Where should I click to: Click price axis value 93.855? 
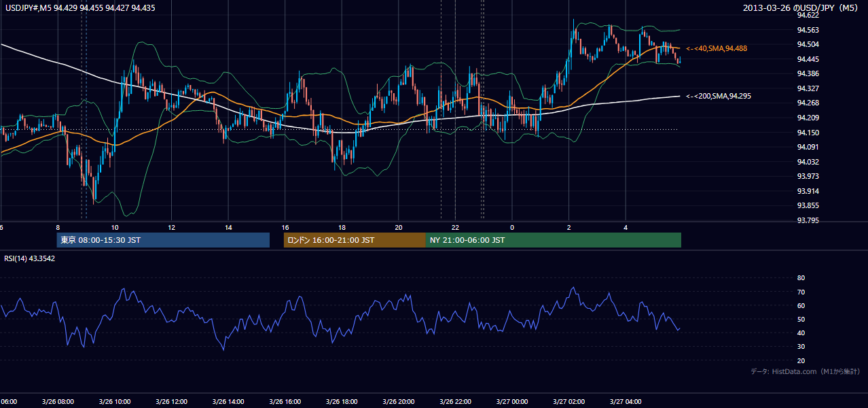(808, 206)
